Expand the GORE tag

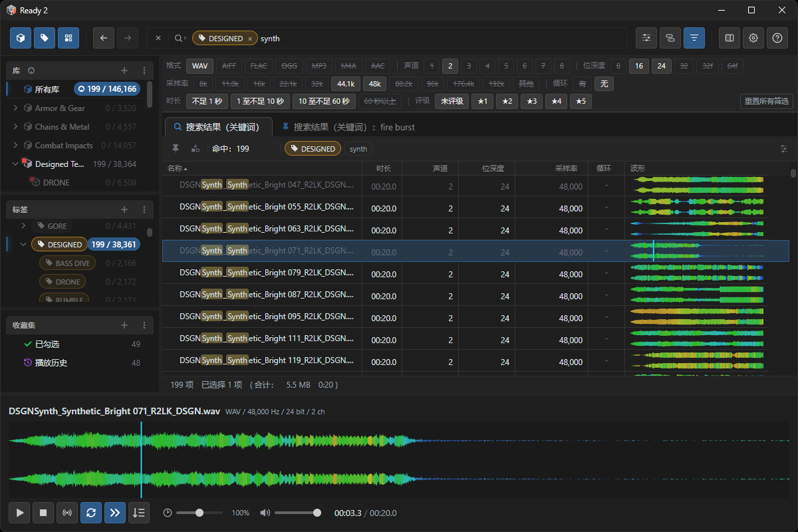[23, 226]
